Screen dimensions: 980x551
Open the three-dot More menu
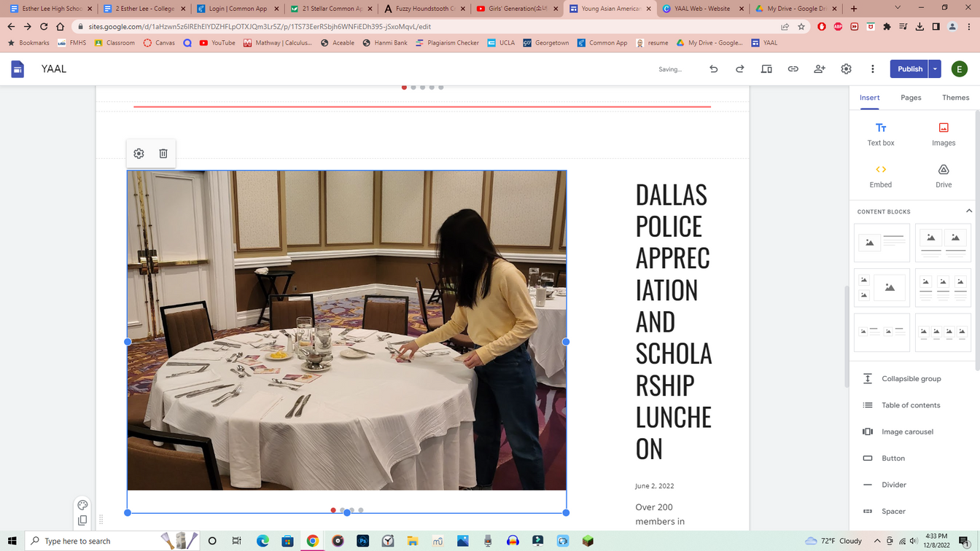click(x=872, y=69)
